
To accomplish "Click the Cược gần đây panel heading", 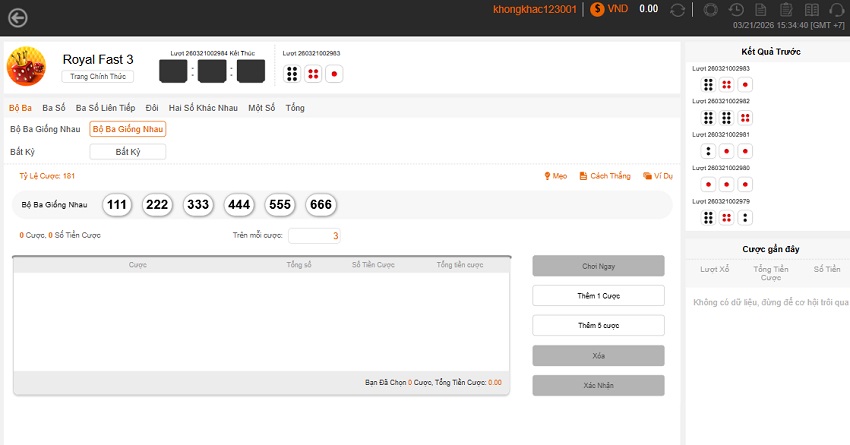I will (771, 249).
